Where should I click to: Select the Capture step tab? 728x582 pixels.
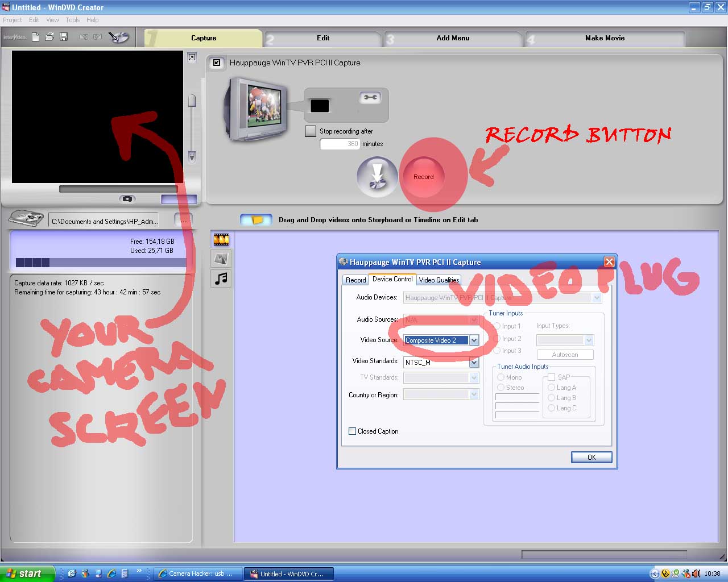click(x=204, y=38)
